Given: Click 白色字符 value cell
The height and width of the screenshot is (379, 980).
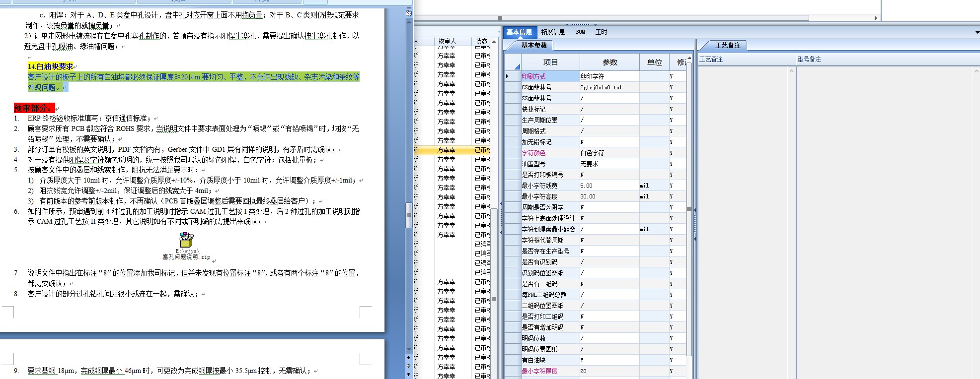Looking at the screenshot, I should point(609,153).
